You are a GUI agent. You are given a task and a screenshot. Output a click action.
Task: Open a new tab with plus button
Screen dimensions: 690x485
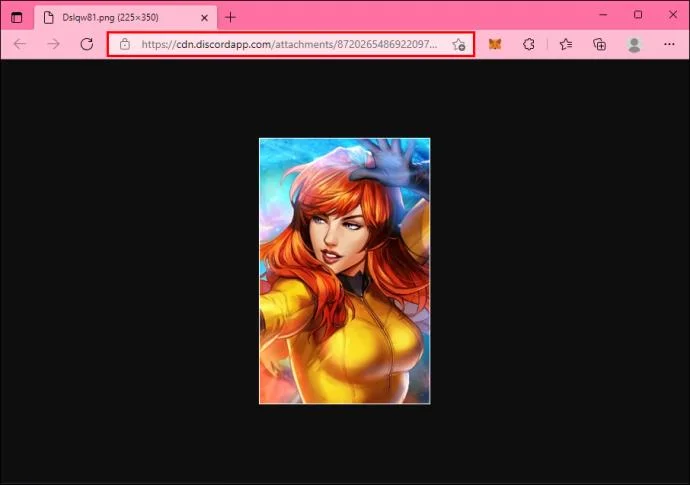click(230, 18)
